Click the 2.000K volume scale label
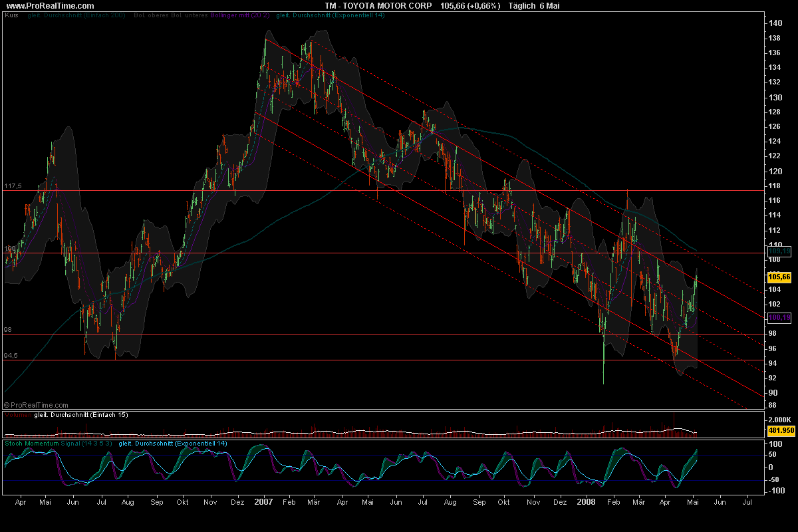This screenshot has width=798, height=532. click(781, 419)
